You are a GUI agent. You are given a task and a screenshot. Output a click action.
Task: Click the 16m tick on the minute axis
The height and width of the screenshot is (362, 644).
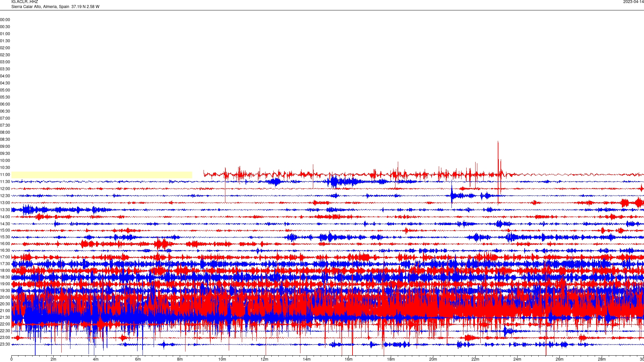(x=349, y=359)
